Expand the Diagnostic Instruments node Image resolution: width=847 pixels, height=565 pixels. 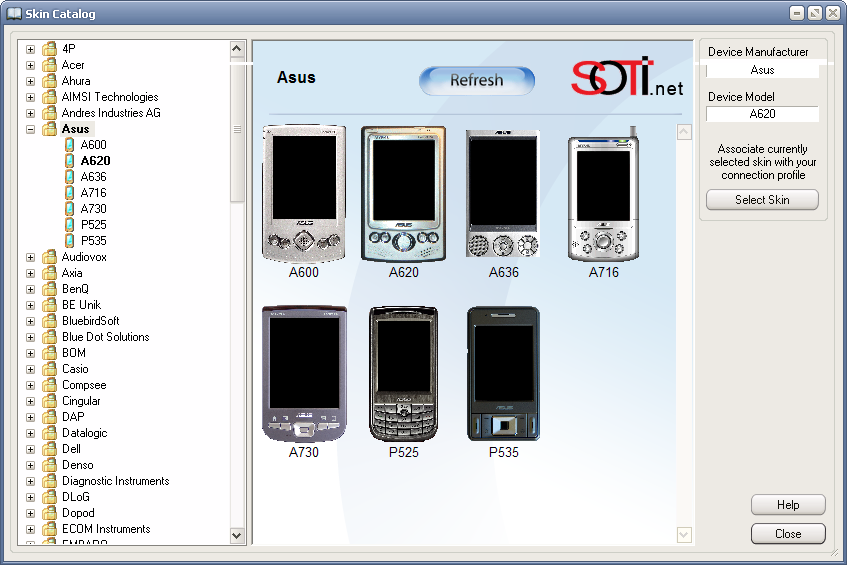(30, 481)
